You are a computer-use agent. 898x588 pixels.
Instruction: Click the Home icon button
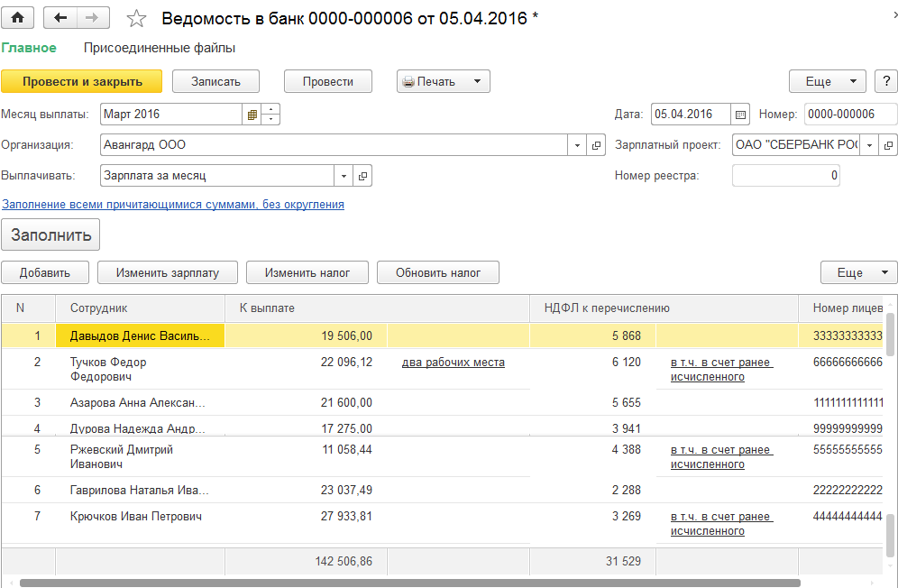tap(18, 18)
